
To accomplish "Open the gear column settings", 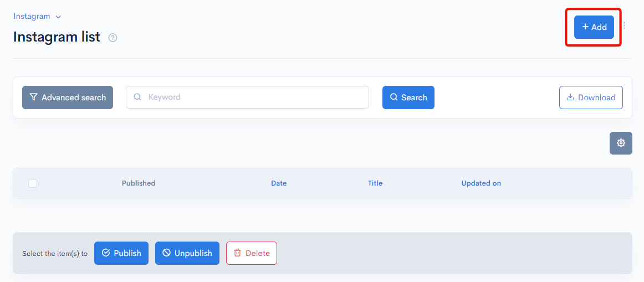I will [621, 143].
